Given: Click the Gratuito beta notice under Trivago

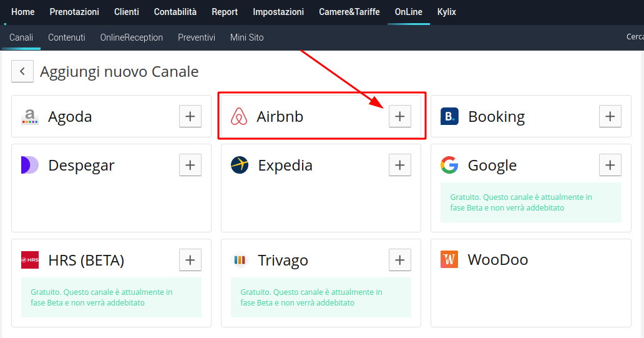Looking at the screenshot, I should point(321,298).
